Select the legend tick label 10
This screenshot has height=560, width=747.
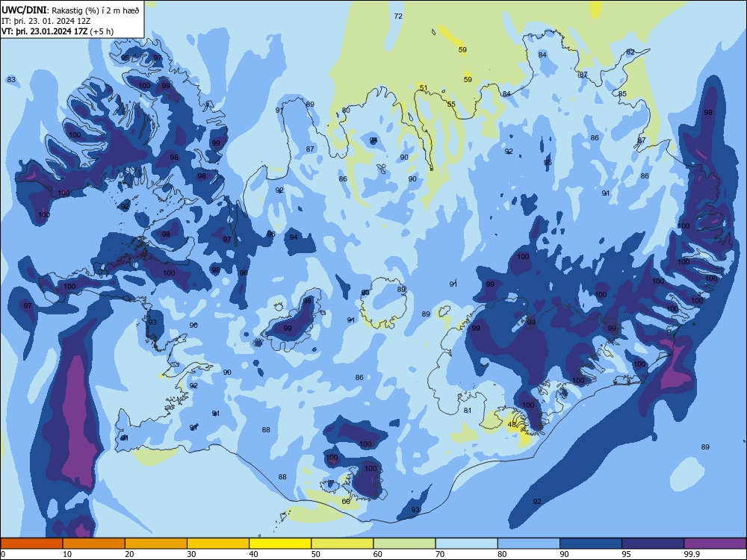[67, 554]
